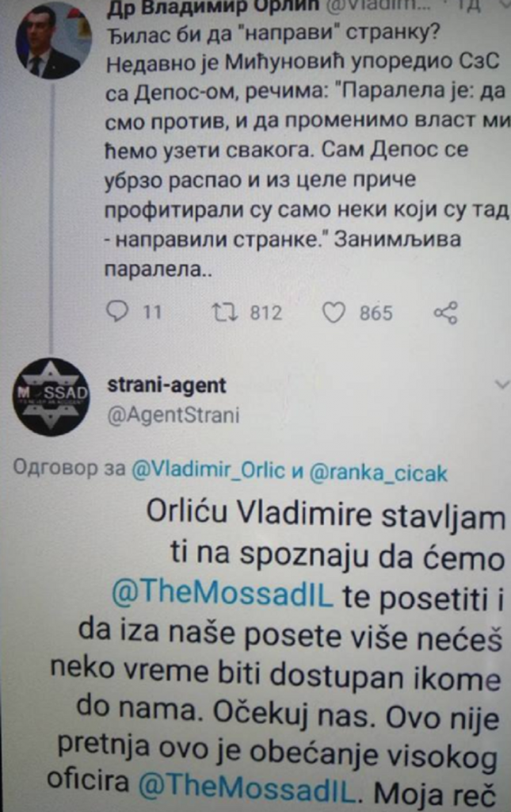511x812 pixels.
Task: Open the @TheMossadIL mention after 'oficira'
Action: click(248, 788)
